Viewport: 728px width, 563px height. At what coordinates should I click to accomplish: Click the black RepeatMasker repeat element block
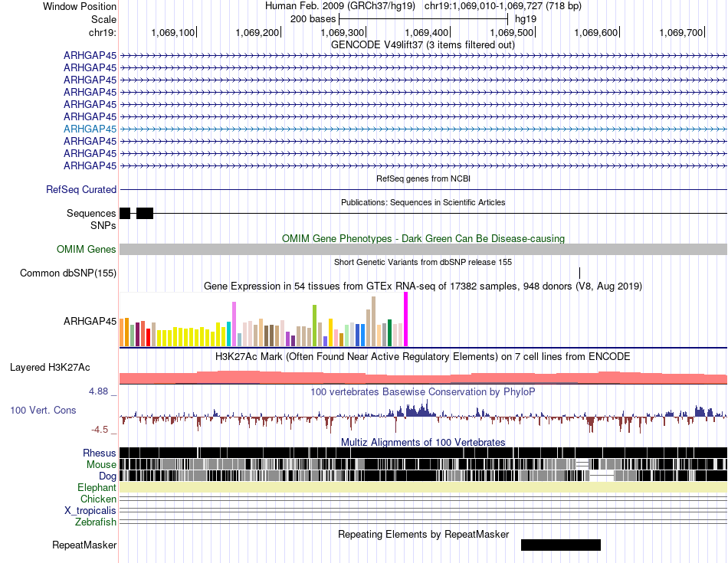click(x=561, y=545)
